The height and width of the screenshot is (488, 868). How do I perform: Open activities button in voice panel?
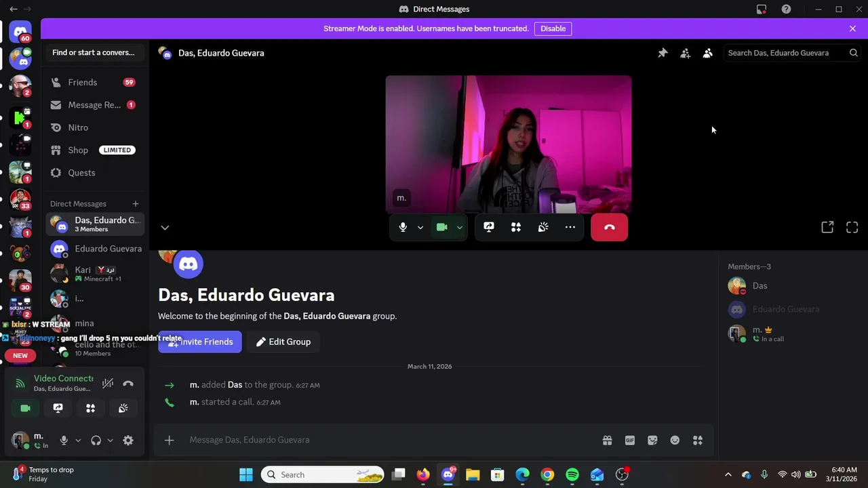[x=90, y=408]
